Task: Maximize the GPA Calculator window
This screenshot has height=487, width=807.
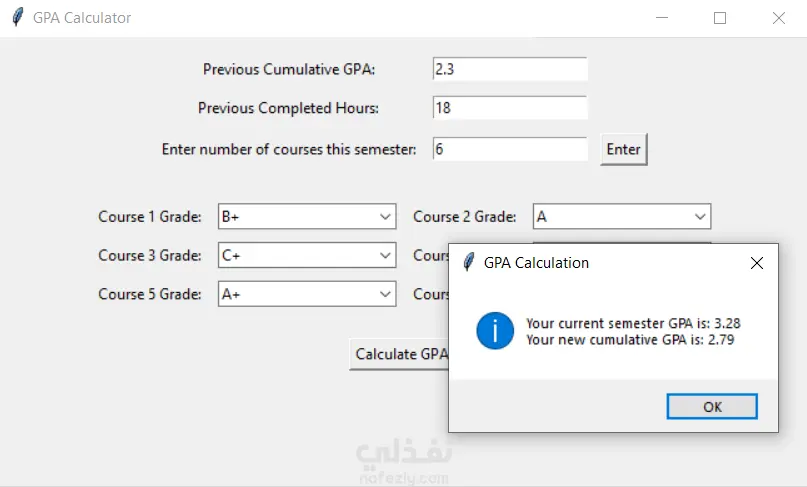Action: 720,18
